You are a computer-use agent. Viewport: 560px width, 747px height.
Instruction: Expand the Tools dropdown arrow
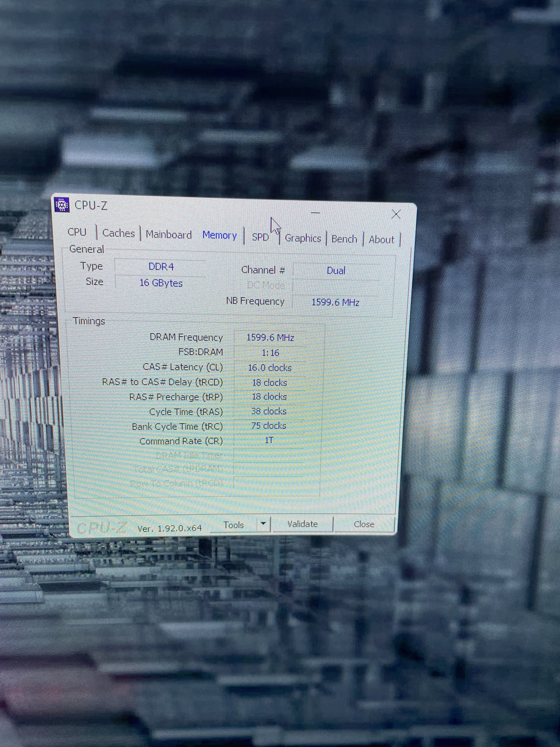coord(263,524)
